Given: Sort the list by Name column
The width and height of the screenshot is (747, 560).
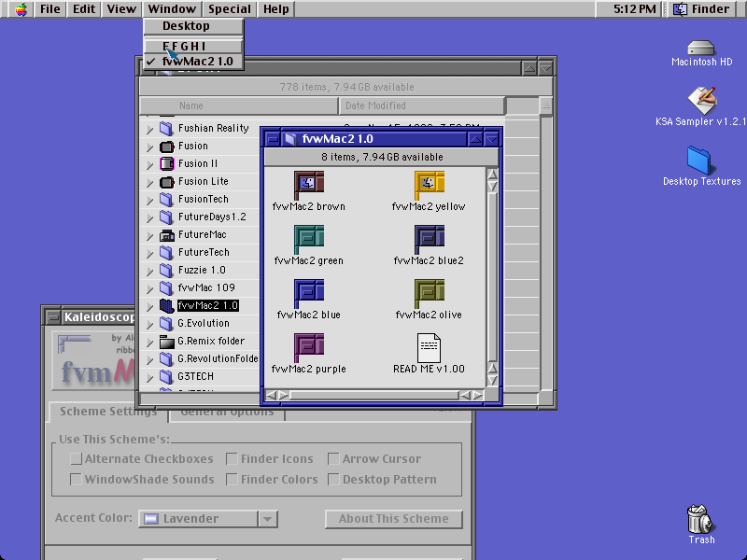Looking at the screenshot, I should pos(239,105).
